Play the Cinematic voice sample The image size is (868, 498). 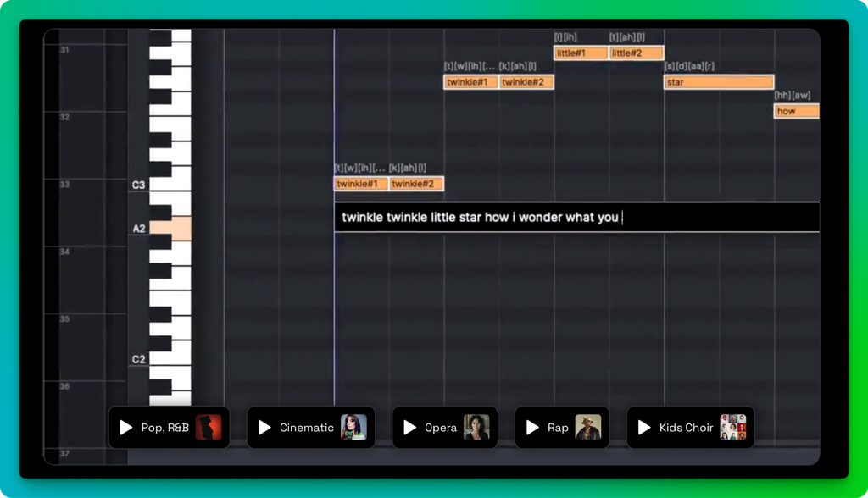[264, 428]
